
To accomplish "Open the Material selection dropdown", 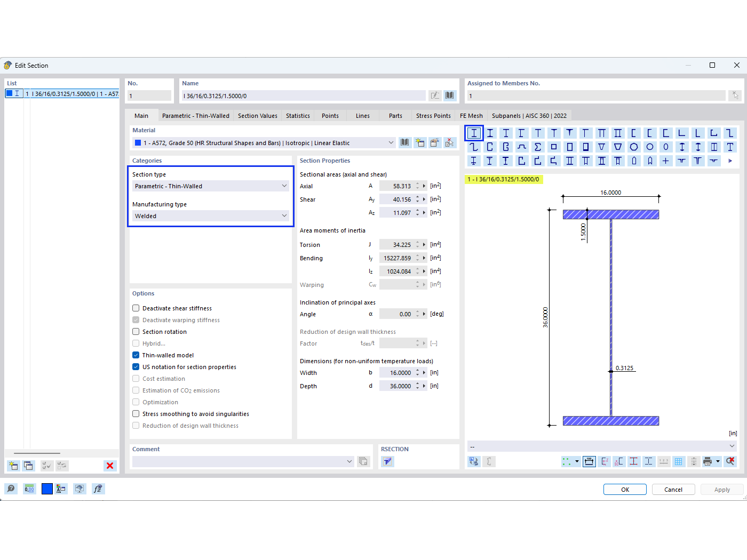I will [x=391, y=142].
